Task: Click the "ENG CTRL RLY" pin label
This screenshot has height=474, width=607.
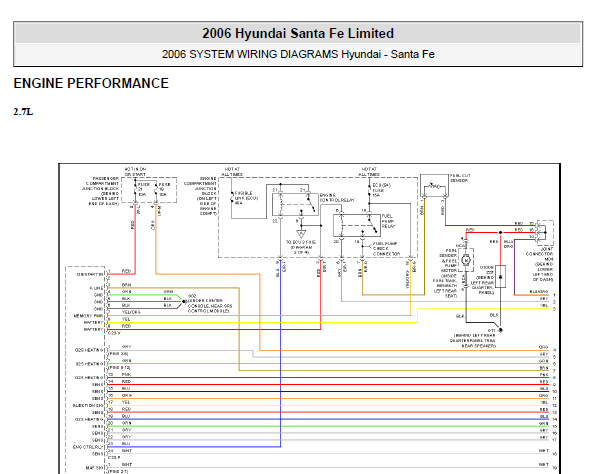Action: 88,447
